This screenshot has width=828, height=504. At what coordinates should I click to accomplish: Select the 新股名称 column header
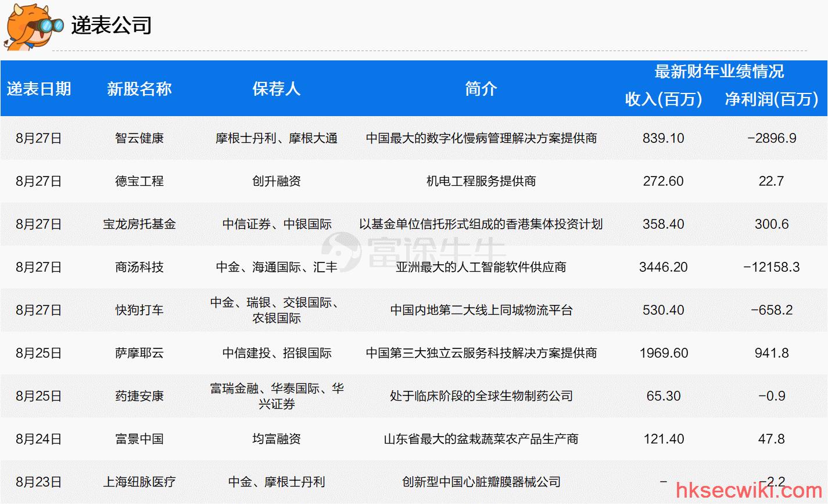(x=139, y=89)
